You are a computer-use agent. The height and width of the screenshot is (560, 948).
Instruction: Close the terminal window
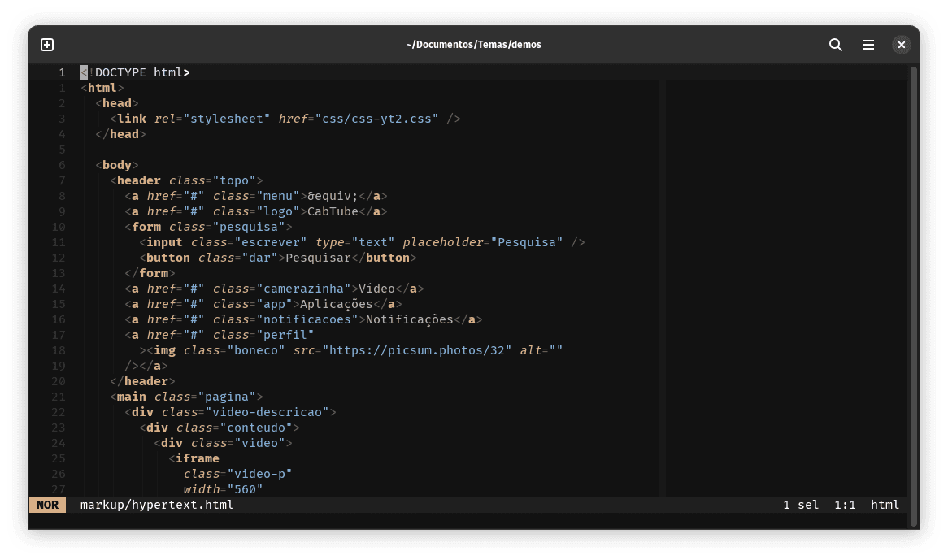point(902,45)
